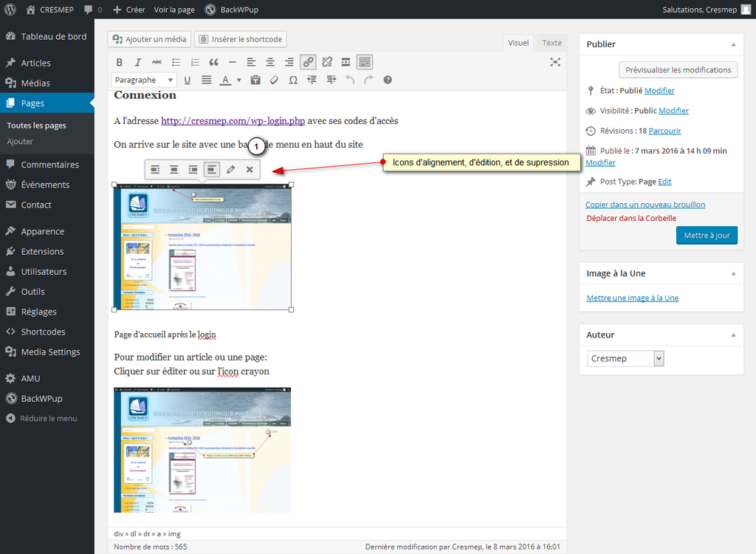Click Copier dans un nouveau brouillon

[x=645, y=205]
